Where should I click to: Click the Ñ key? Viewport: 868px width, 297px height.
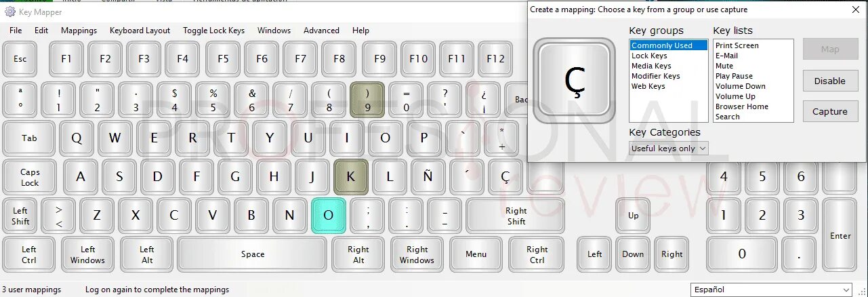[427, 177]
